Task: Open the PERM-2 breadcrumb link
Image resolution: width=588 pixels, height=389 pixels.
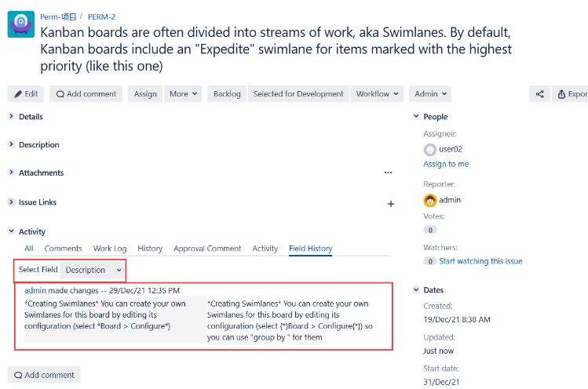Action: 101,16
